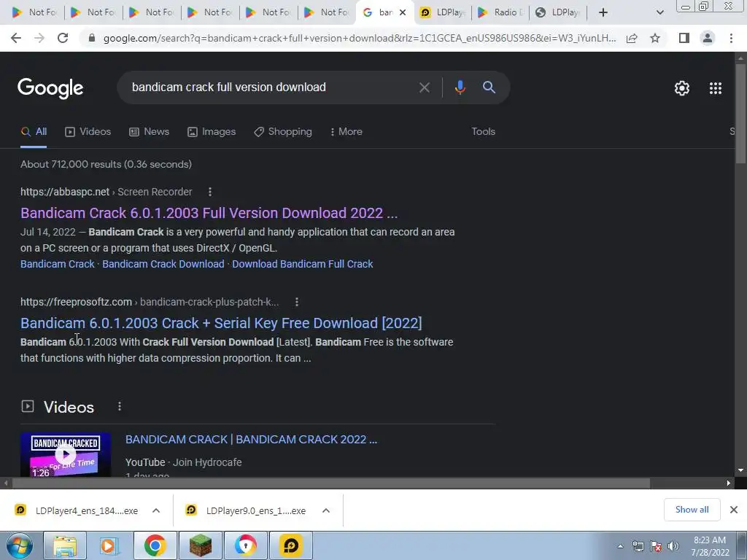Go back using browser back arrow

click(16, 38)
